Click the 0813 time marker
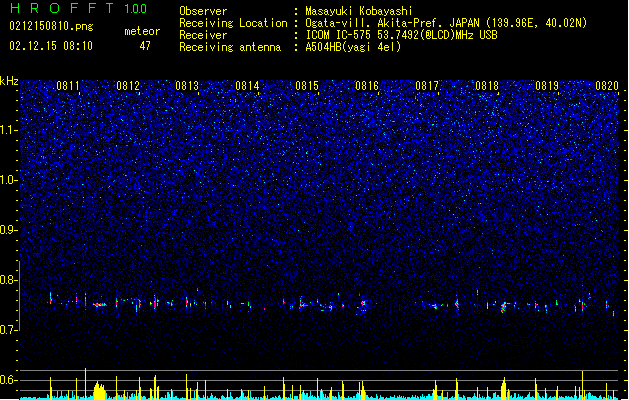 (187, 86)
